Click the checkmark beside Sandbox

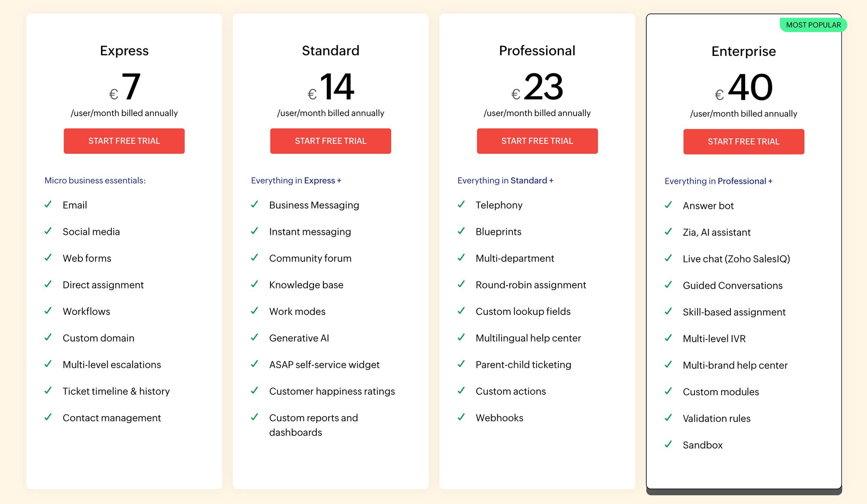668,445
